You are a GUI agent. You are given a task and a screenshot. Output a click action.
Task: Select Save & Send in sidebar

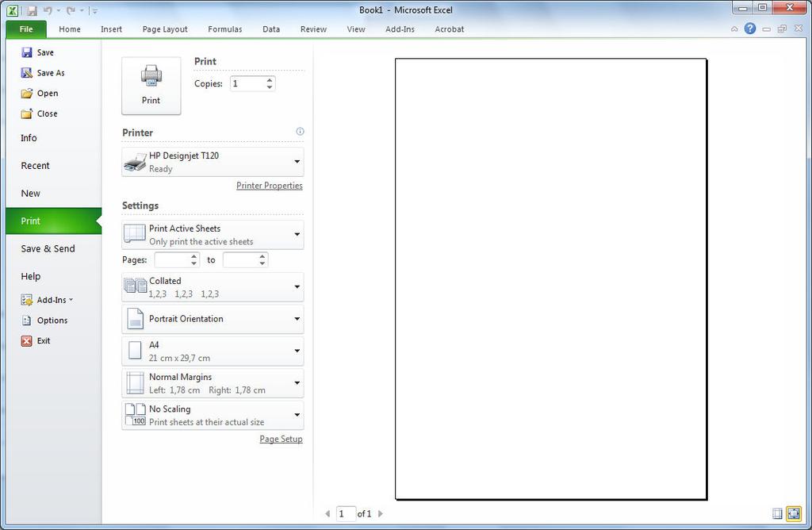54,248
